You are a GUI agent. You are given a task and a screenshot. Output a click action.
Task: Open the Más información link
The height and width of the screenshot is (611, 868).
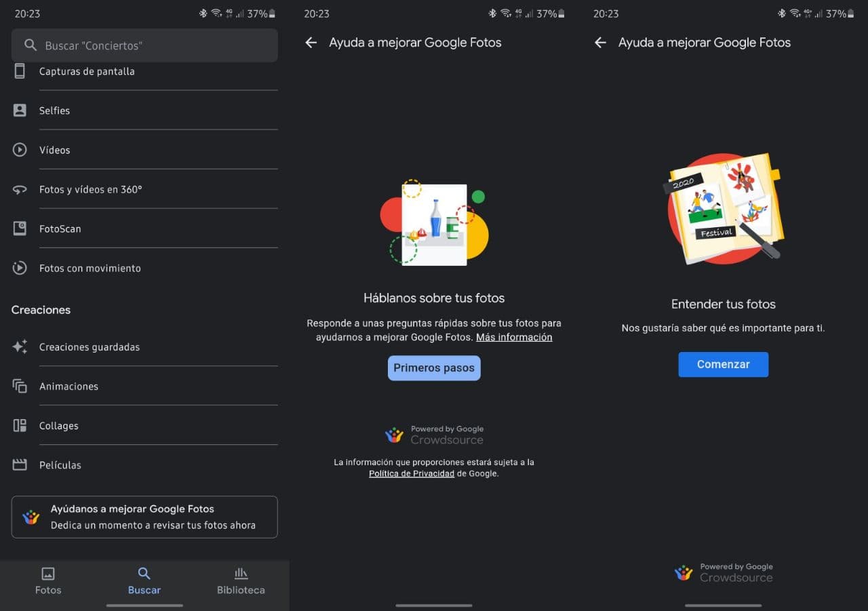tap(514, 337)
